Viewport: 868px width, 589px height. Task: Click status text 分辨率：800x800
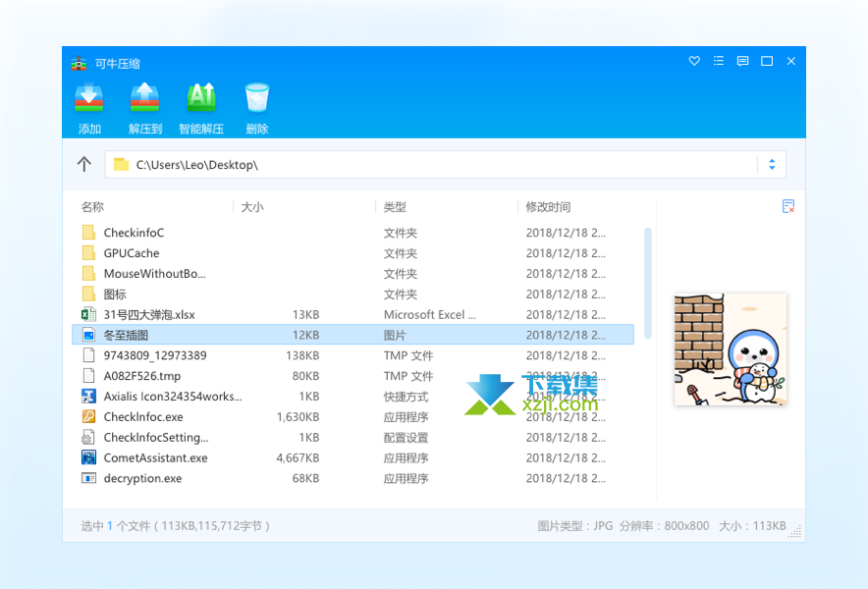665,526
